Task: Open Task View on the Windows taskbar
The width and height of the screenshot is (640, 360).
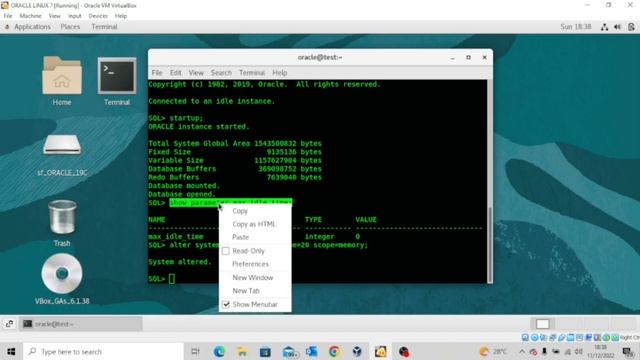Action: pyautogui.click(x=196, y=351)
